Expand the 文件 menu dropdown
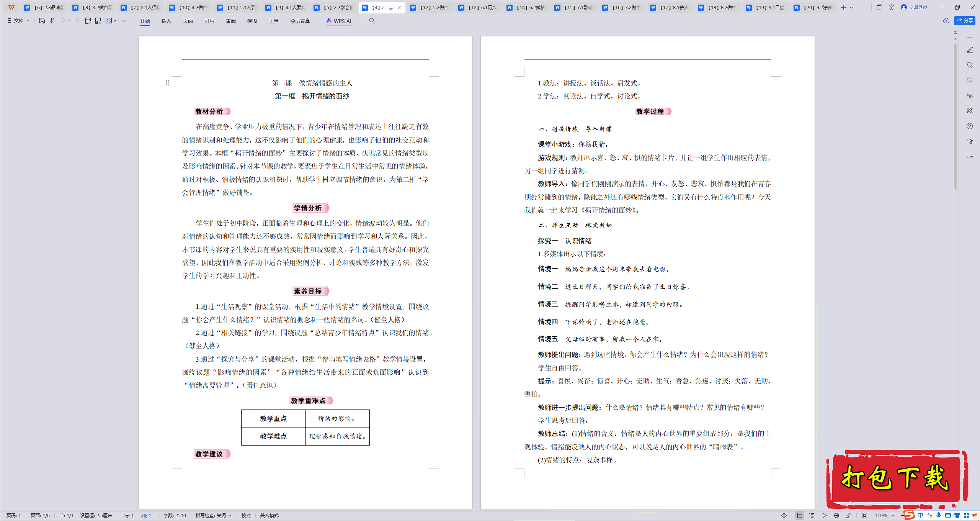Screen dimensions: 980x521 pyautogui.click(x=18, y=21)
